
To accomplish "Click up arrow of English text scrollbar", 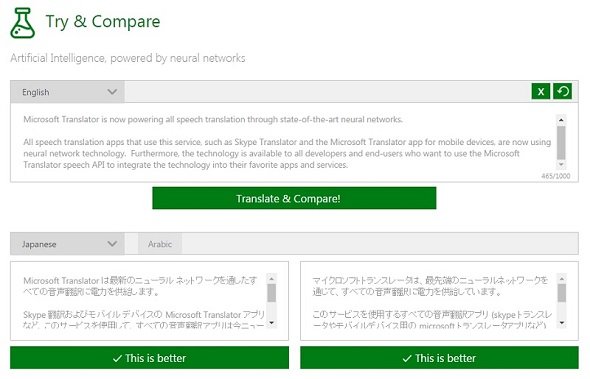I will [x=561, y=120].
